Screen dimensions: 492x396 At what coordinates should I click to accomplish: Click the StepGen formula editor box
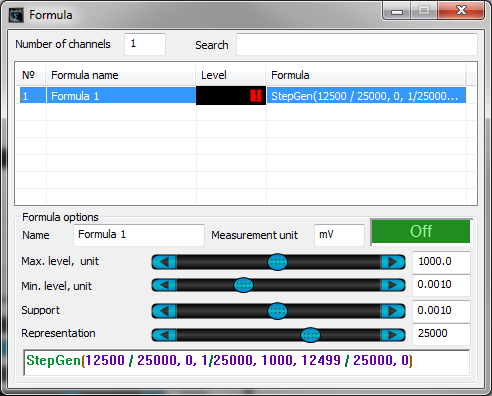pos(247,362)
